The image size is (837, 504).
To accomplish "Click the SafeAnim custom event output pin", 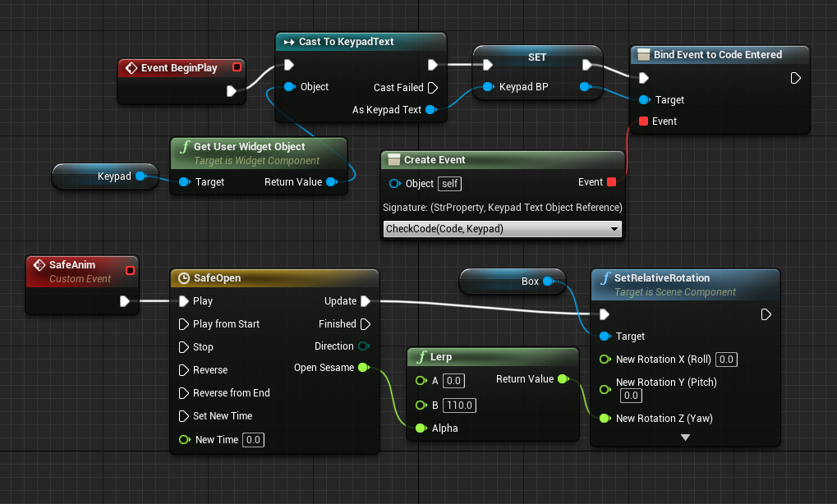I will [125, 301].
